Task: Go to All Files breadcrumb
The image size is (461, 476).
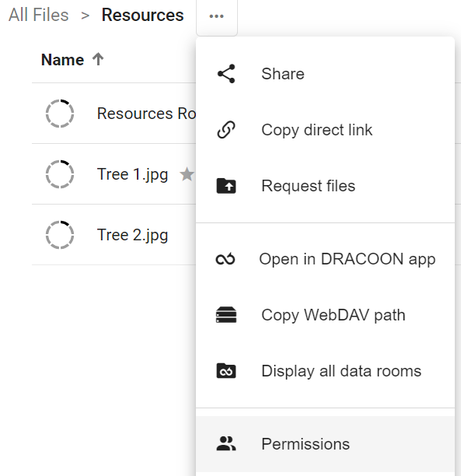Action: (x=39, y=15)
